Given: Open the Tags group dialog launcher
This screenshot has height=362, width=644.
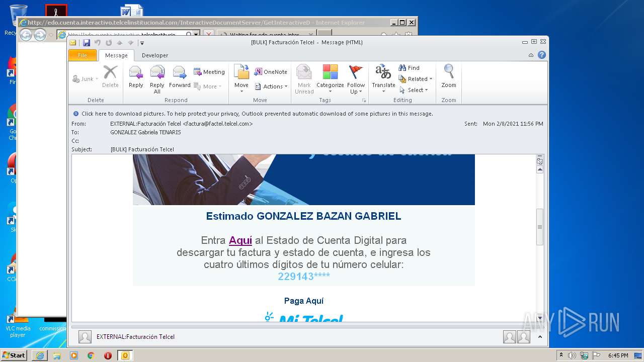Looking at the screenshot, I should pyautogui.click(x=364, y=101).
